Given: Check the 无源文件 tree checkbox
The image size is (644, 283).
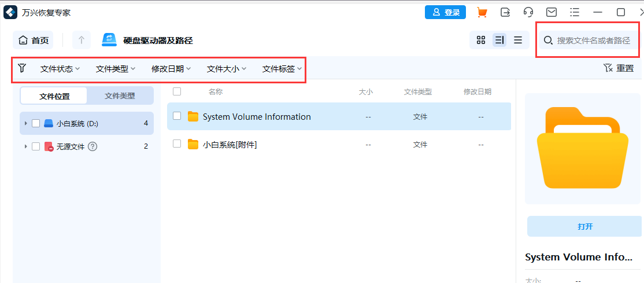Looking at the screenshot, I should pyautogui.click(x=36, y=146).
